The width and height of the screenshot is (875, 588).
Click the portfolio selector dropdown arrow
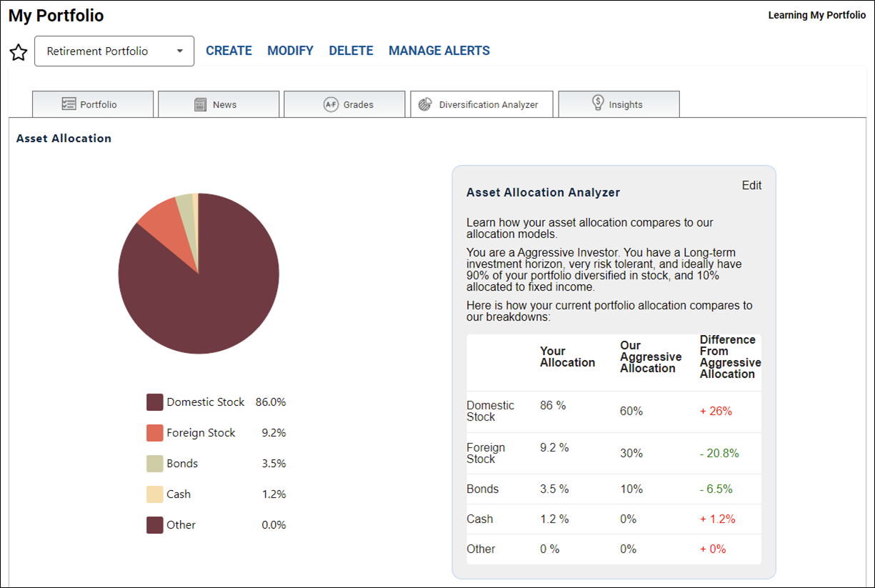pos(180,51)
